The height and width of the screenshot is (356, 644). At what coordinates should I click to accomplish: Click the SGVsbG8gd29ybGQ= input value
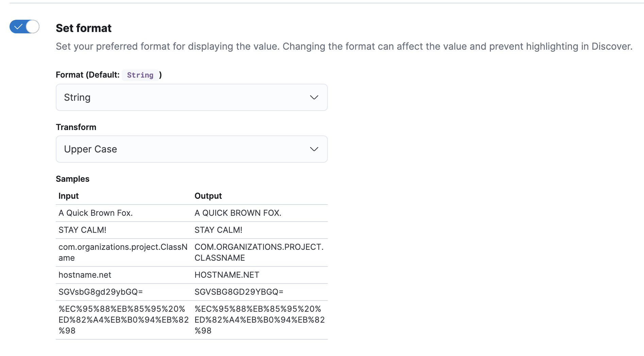[101, 292]
